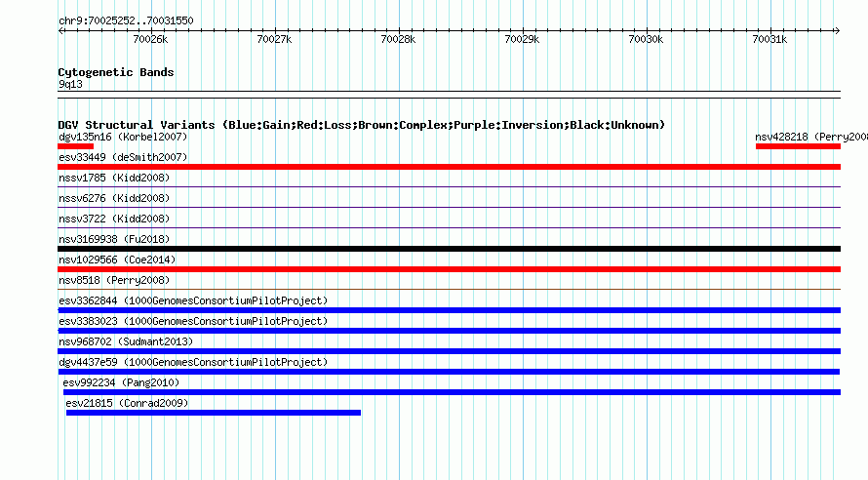Open the nsv8518 (Perry2008) label
This screenshot has width=868, height=480.
[114, 280]
